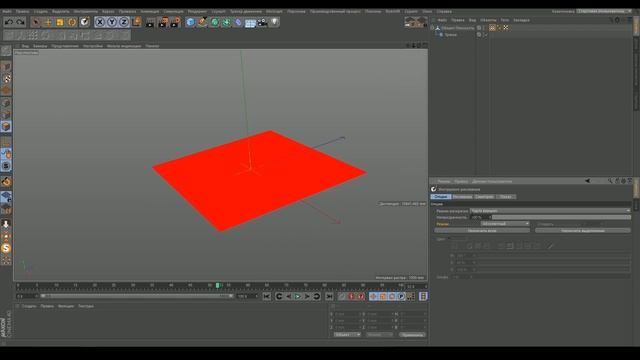Open the Object dropdown in Coordinates panel

pyautogui.click(x=347, y=335)
